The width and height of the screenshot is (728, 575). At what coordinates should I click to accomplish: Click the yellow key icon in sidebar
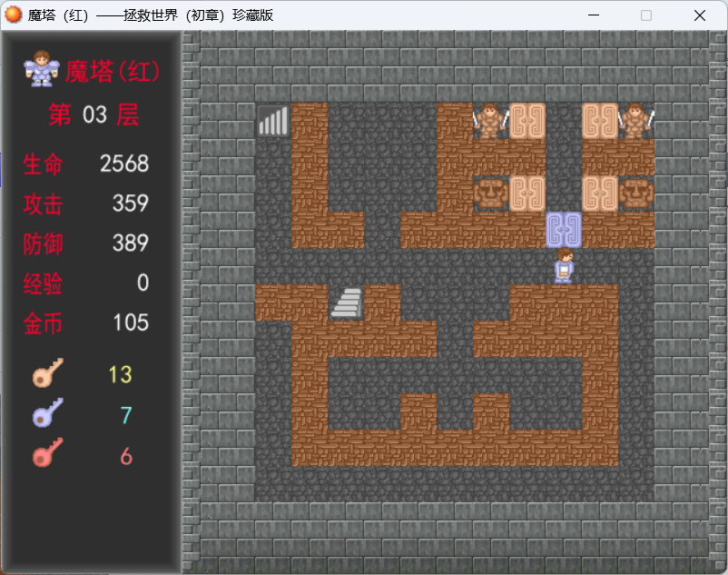tap(47, 373)
